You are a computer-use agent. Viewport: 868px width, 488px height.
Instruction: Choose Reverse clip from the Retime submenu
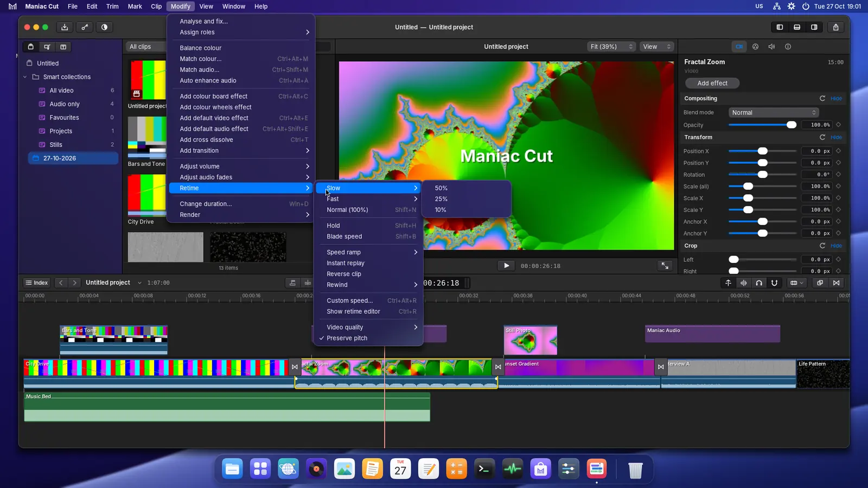[368, 274]
